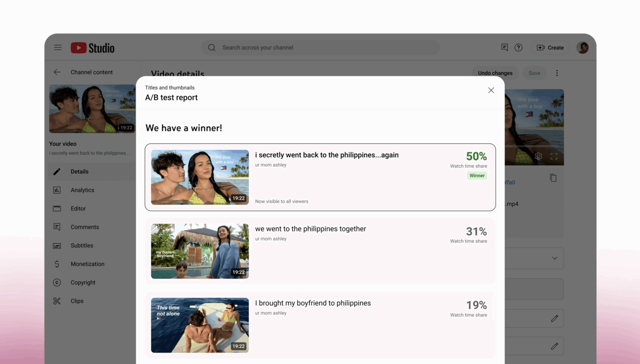Open the video player settings gear

point(538,156)
